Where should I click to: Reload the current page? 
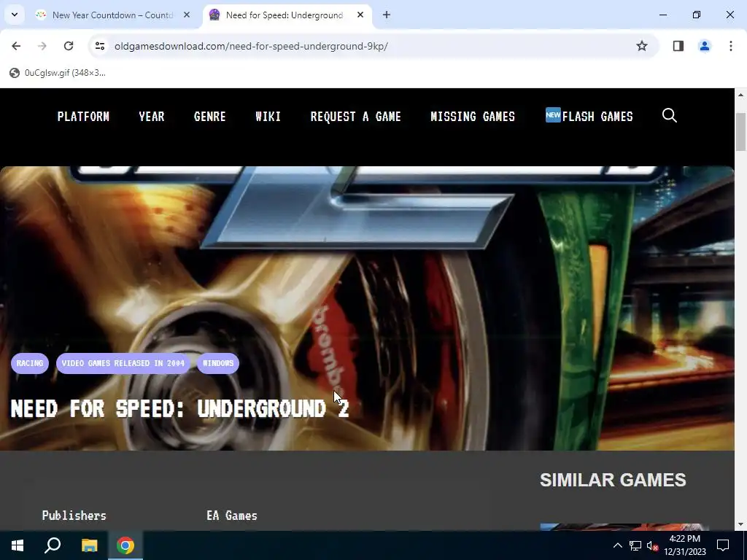tap(69, 46)
